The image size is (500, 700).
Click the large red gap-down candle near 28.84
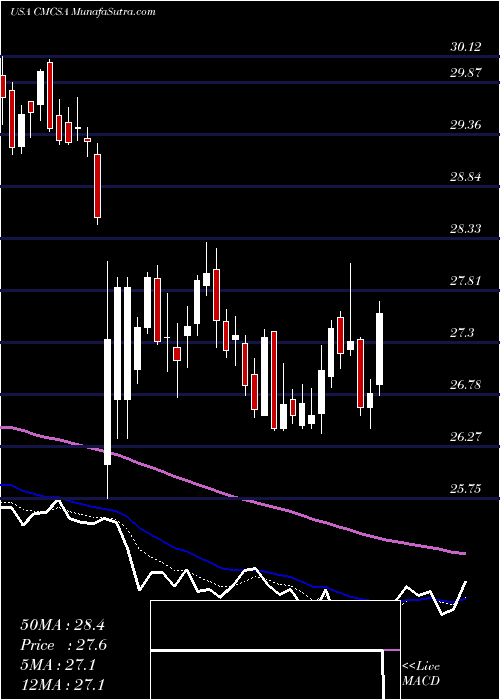[x=97, y=185]
